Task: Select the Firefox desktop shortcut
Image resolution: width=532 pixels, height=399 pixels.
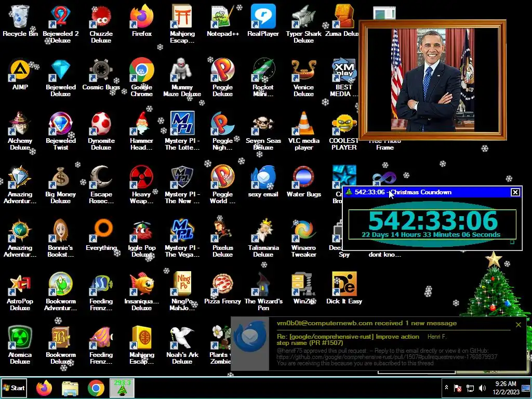Action: point(141,20)
